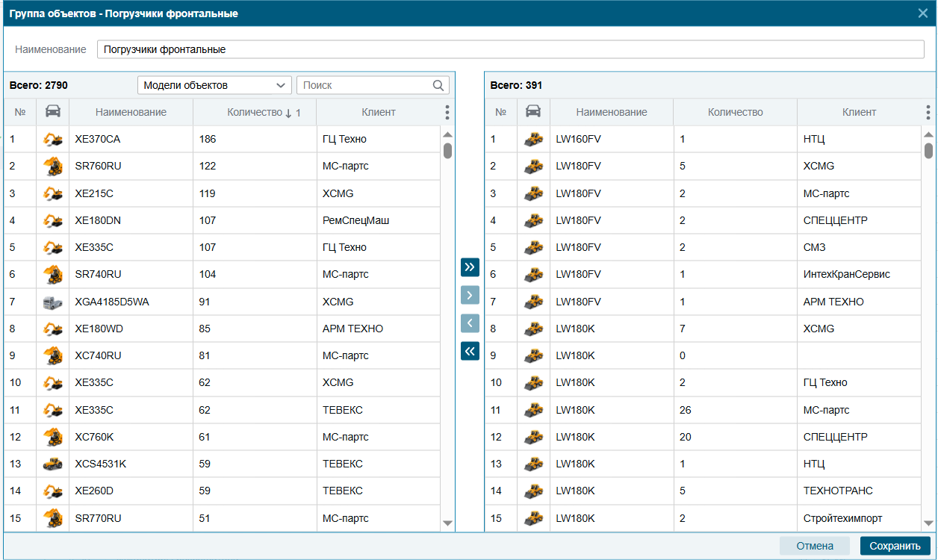The height and width of the screenshot is (560, 938).
Task: Open left table column options menu
Action: click(447, 112)
